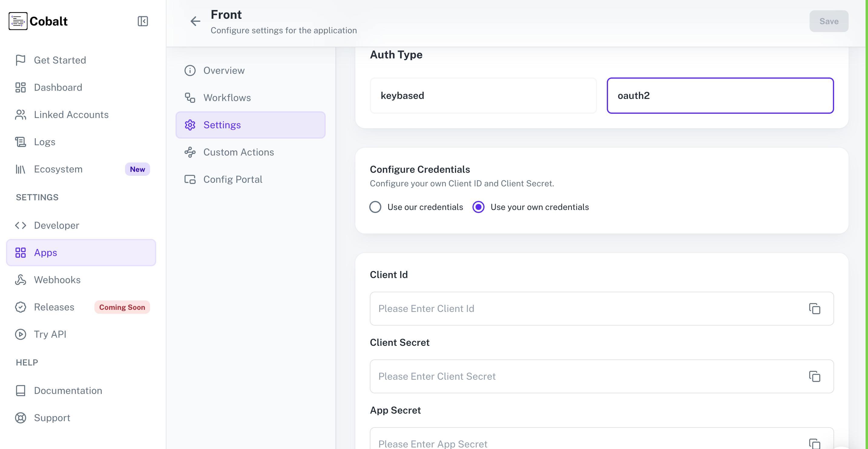
Task: Open Documentation from the sidebar
Action: click(x=68, y=390)
